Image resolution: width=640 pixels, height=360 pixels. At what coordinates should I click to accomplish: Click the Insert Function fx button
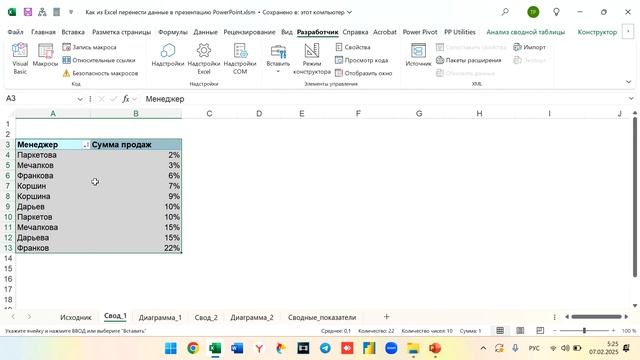point(126,99)
